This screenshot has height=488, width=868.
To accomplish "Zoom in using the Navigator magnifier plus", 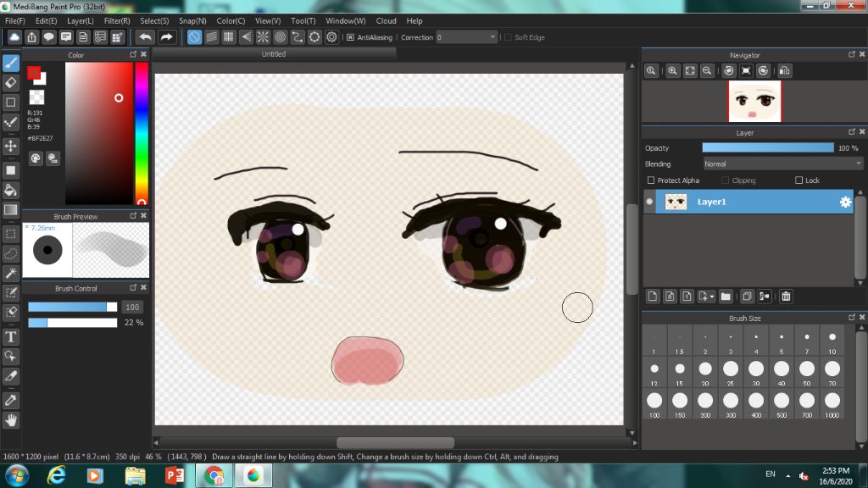I will 672,71.
